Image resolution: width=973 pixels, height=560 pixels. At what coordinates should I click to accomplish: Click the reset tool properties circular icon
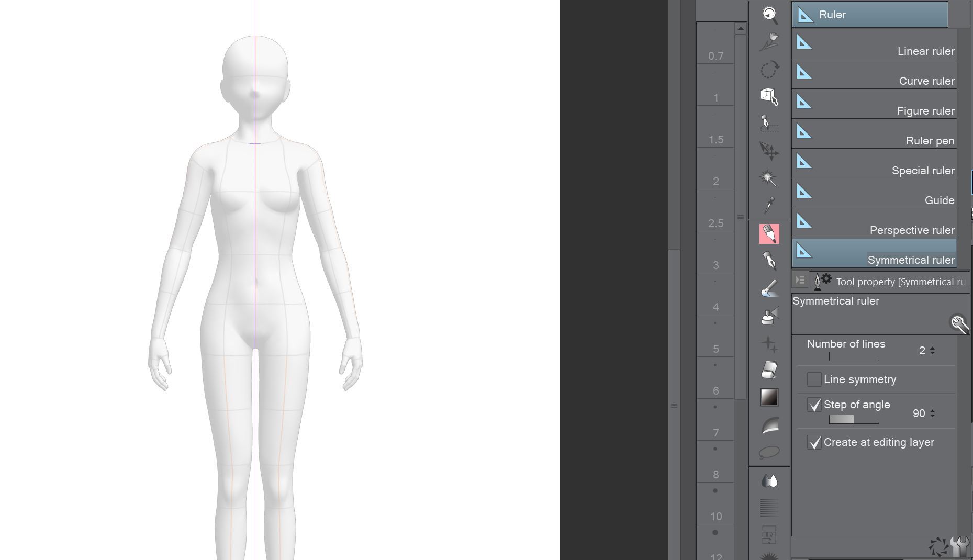point(938,547)
